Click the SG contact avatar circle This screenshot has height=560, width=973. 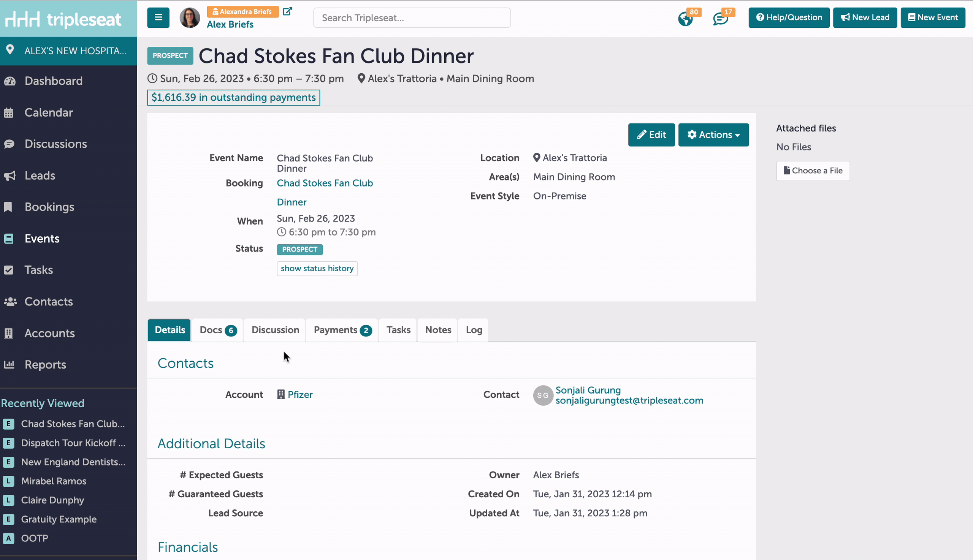click(x=543, y=395)
